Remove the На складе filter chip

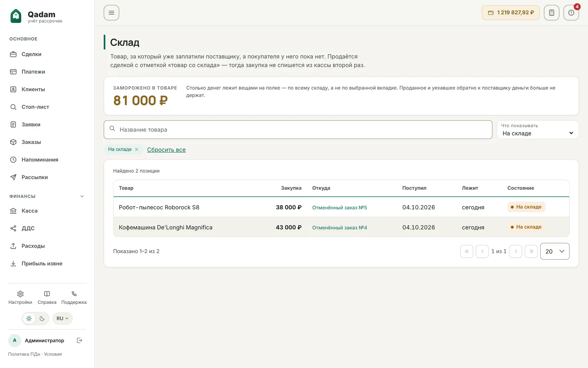pyautogui.click(x=137, y=149)
